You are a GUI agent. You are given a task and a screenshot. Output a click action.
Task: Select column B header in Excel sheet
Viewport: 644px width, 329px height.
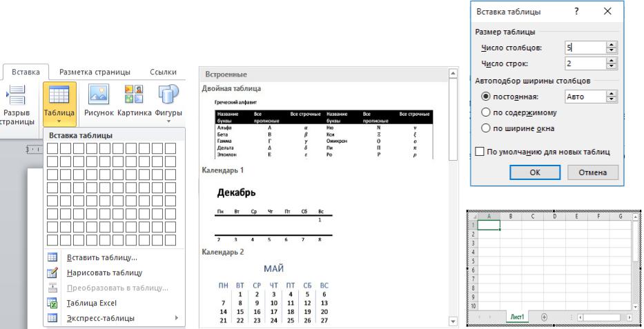pos(511,216)
